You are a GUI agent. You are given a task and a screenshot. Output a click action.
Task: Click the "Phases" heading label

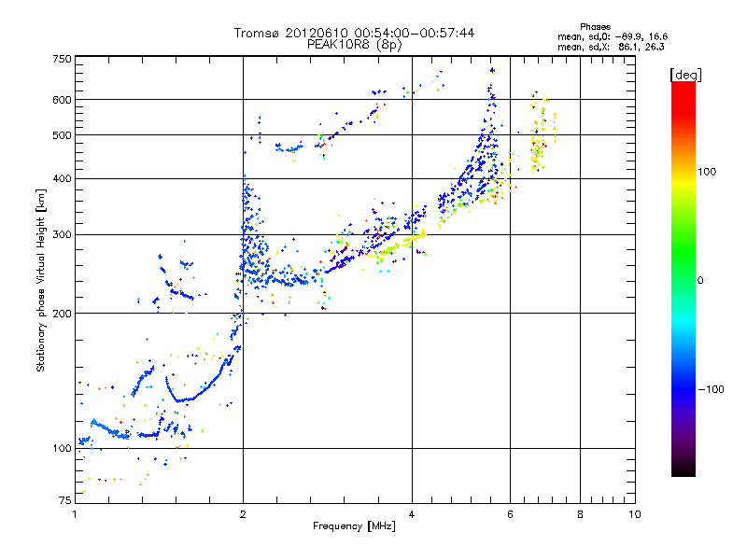(596, 27)
